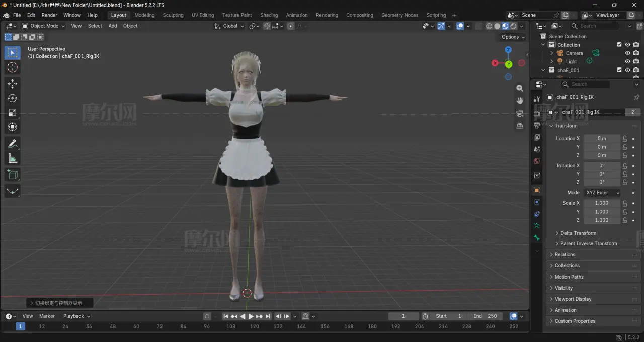Expand the Delta Transform panel
Screen dimensions: 644x342
click(578, 233)
